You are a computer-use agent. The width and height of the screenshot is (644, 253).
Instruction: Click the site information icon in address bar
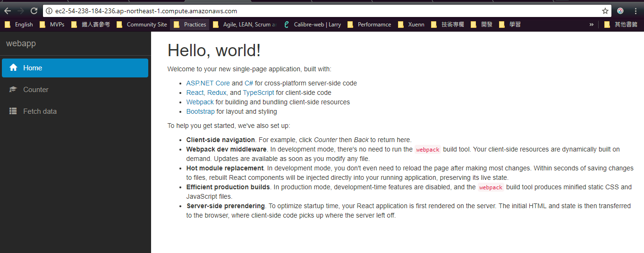click(x=49, y=11)
